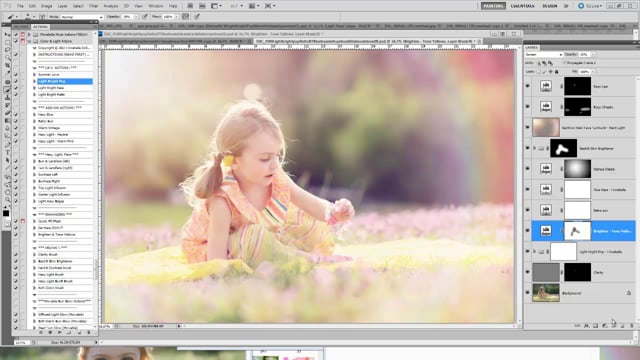Click the Play action button in Actions panel
Viewport: 640px width, 360px height.
60,333
